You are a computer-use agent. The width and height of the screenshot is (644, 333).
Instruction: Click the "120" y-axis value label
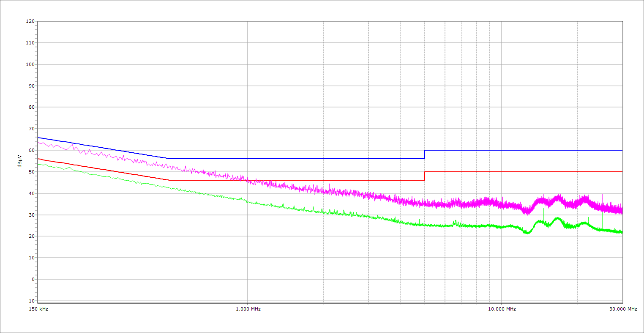point(30,22)
